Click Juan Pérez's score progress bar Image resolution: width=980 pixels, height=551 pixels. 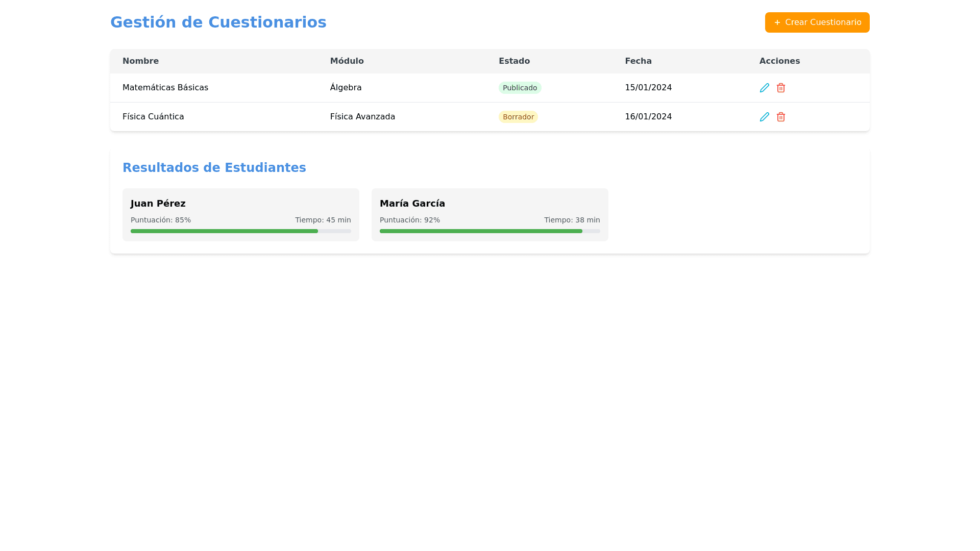click(240, 231)
